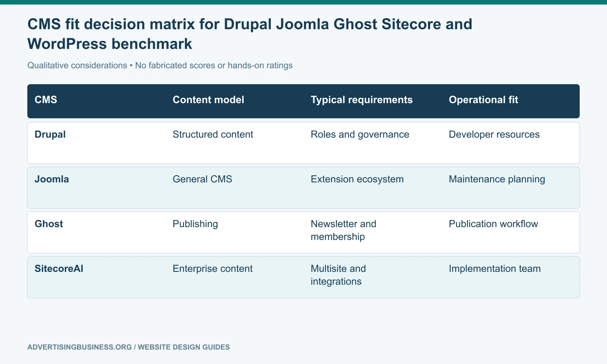This screenshot has height=364, width=607.
Task: Click the Newsletter and membership cell
Action: [x=343, y=231]
